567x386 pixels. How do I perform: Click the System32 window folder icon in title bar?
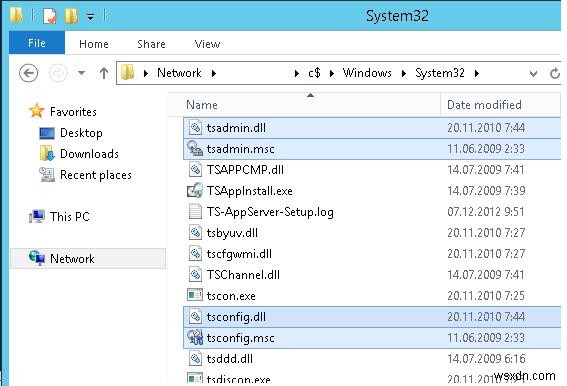coord(16,16)
